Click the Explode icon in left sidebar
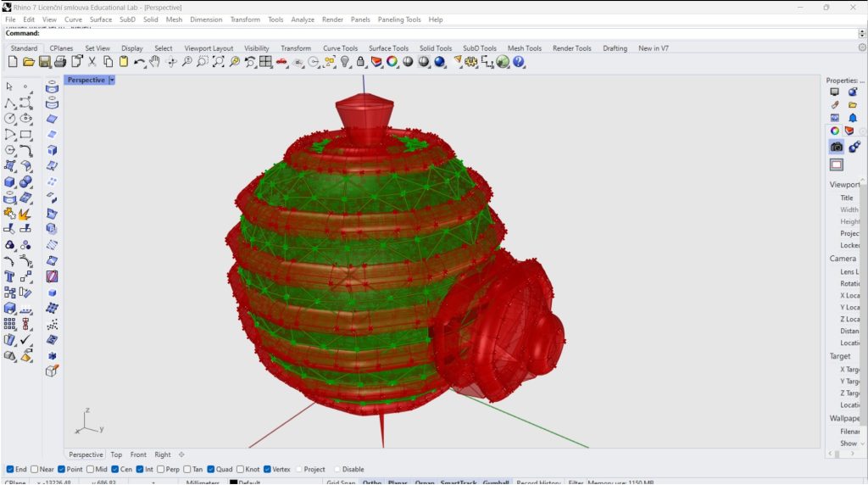 point(25,213)
